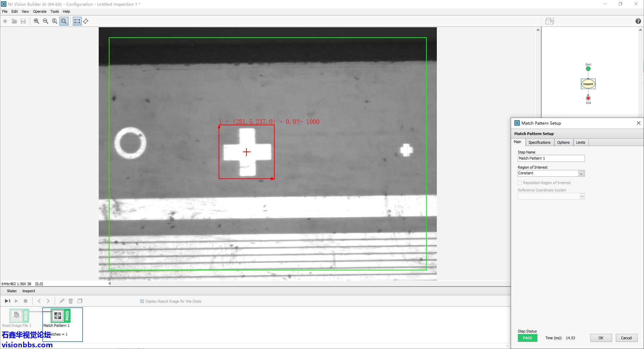Select the Zoom In magnifier tool
Viewport: 644px width, 349px height.
point(37,21)
